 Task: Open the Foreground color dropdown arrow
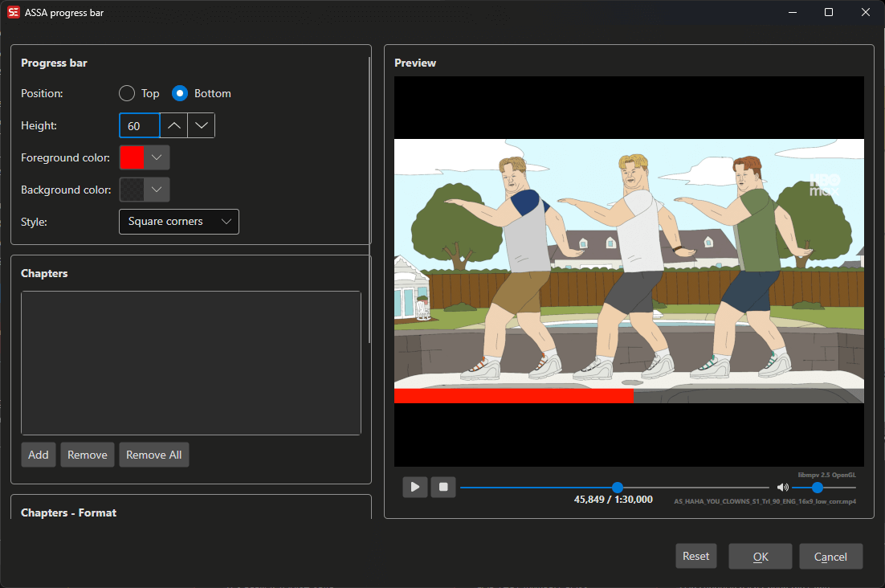pos(157,157)
